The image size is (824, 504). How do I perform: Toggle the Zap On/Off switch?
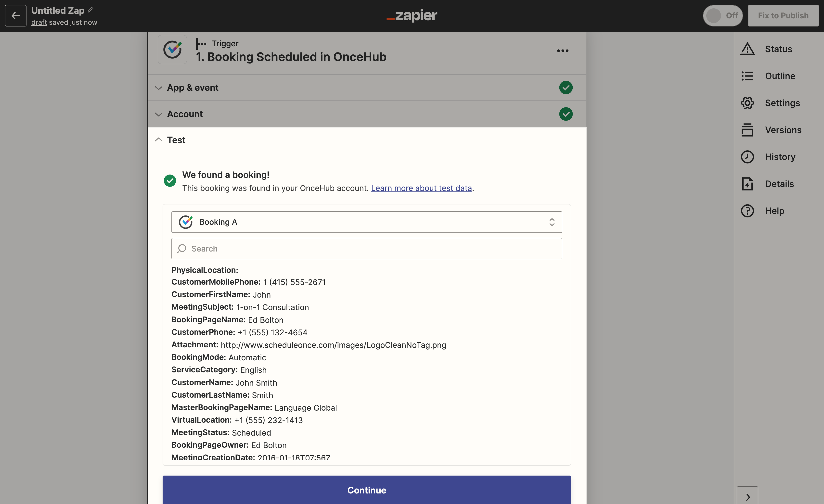722,16
